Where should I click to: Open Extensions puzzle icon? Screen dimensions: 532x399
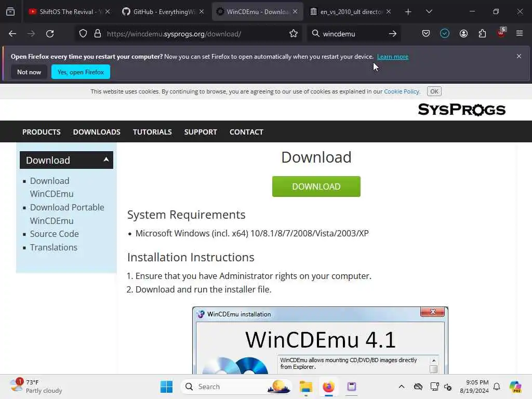click(x=482, y=34)
